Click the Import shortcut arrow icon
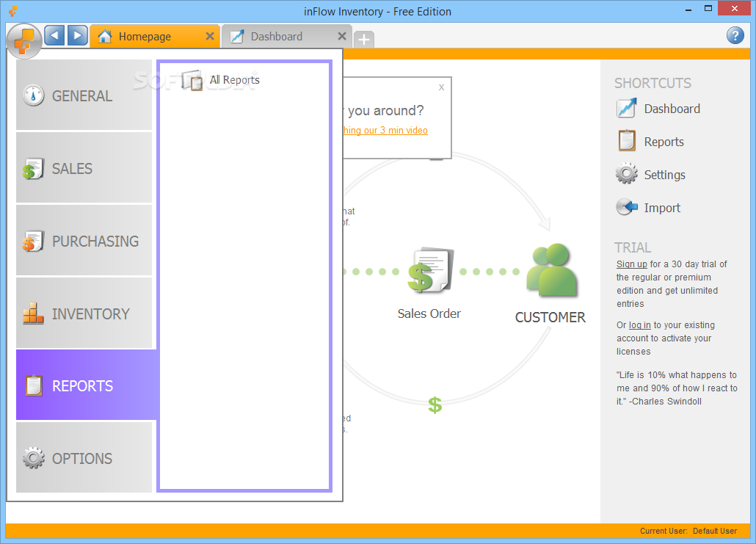This screenshot has width=756, height=544. [x=627, y=207]
